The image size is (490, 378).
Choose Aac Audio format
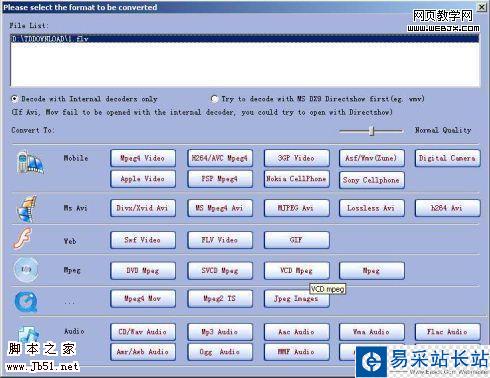point(297,332)
